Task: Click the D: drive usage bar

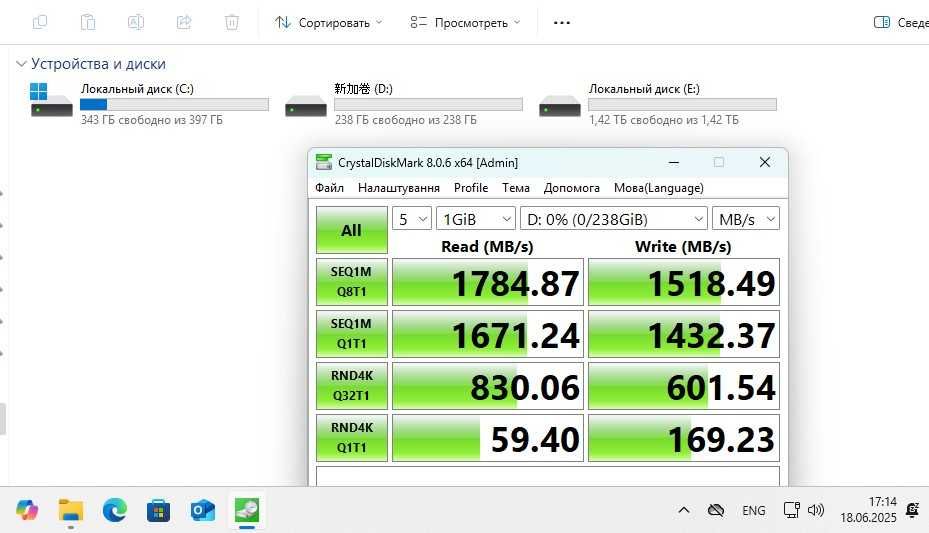Action: [x=428, y=104]
